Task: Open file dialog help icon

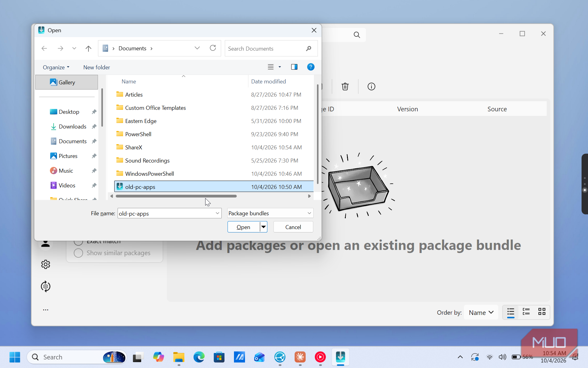Action: pos(311,67)
